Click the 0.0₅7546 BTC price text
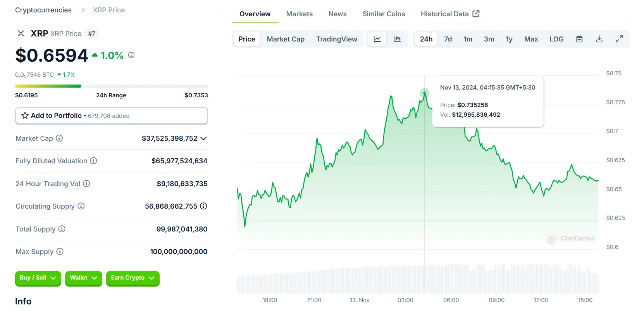The image size is (644, 311). point(34,75)
